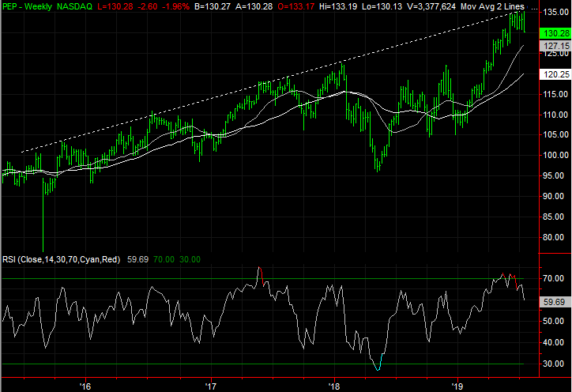Click the 105.00 price axis label
Viewport: 572px width, 392px height.
click(556, 134)
